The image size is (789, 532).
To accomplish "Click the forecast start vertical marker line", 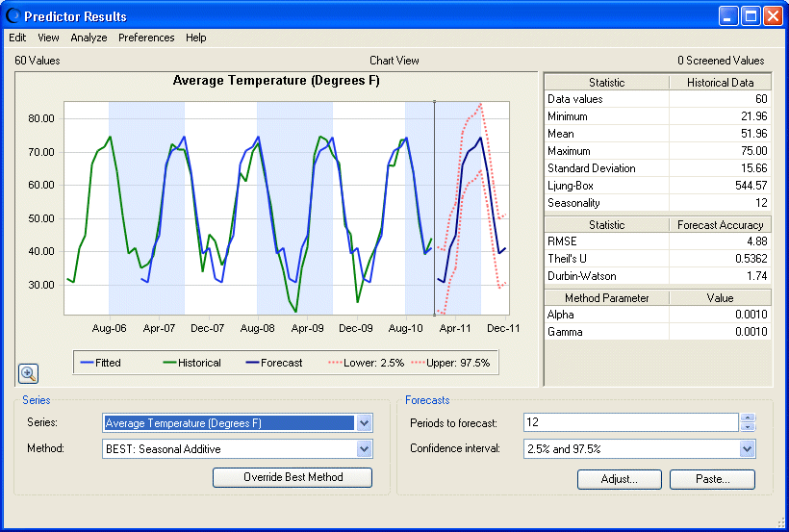I will pos(434,209).
